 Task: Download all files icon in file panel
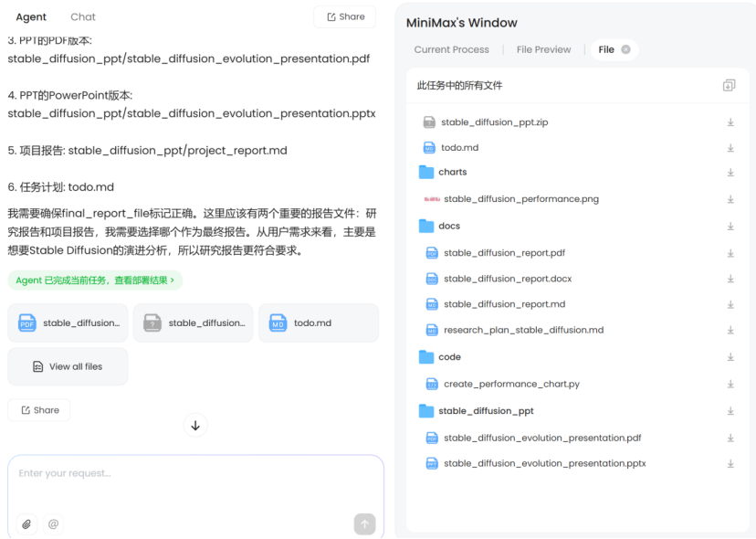(729, 86)
